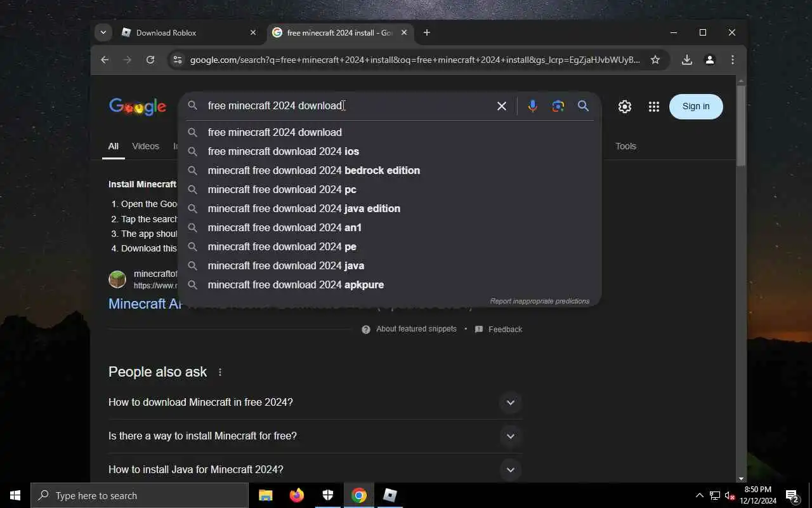Open the Chrome profile icon
The width and height of the screenshot is (812, 508).
point(710,60)
